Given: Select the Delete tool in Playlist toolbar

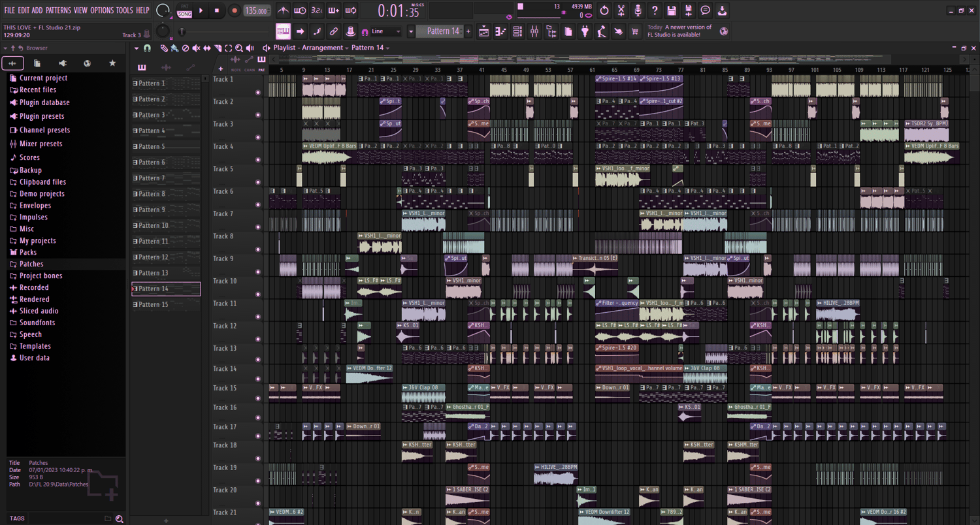Looking at the screenshot, I should pyautogui.click(x=186, y=48).
